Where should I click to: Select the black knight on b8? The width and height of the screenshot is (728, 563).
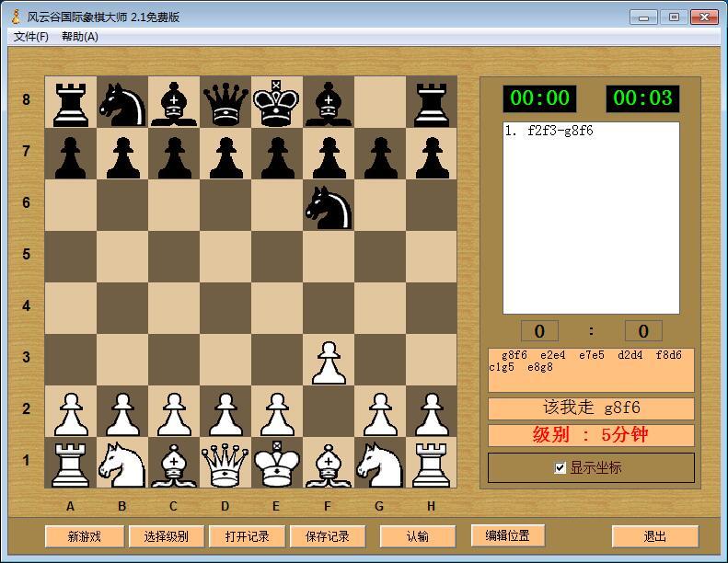point(122,103)
